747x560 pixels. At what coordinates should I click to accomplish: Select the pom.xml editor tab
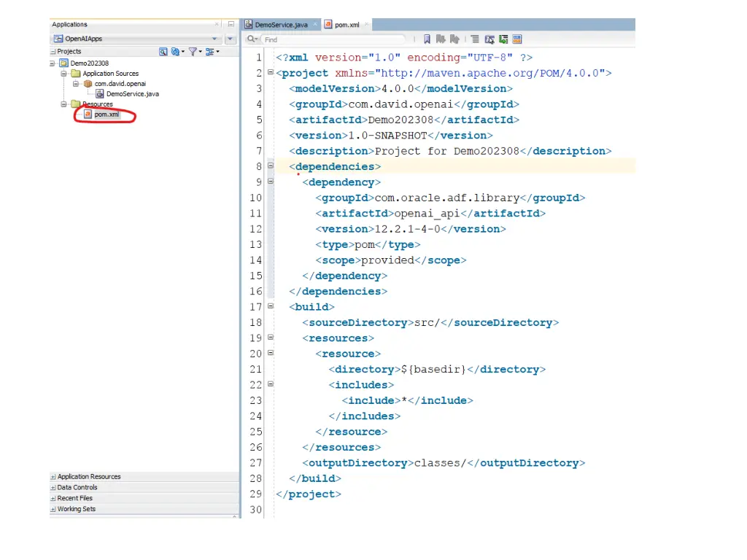click(347, 25)
